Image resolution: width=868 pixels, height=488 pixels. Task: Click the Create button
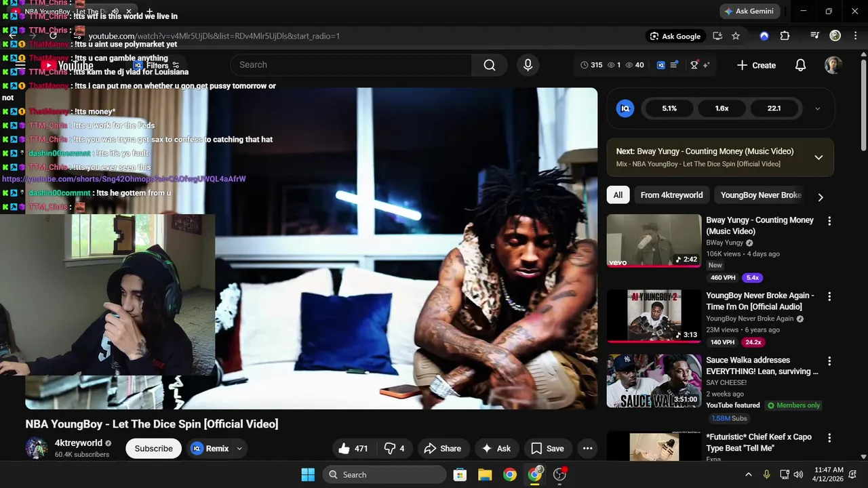point(756,65)
